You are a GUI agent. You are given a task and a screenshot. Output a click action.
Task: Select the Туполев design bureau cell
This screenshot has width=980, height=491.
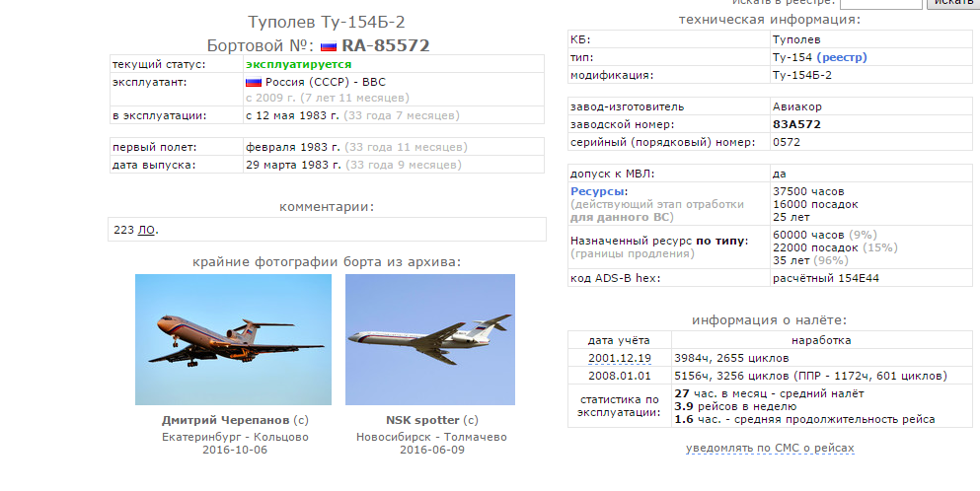click(870, 39)
